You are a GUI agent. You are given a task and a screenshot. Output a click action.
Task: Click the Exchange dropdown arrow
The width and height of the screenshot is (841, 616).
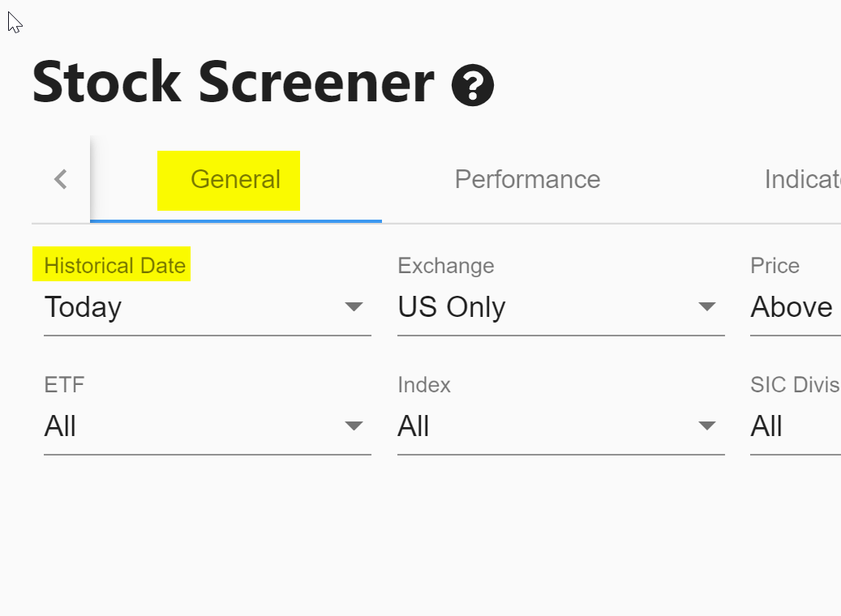pyautogui.click(x=707, y=307)
